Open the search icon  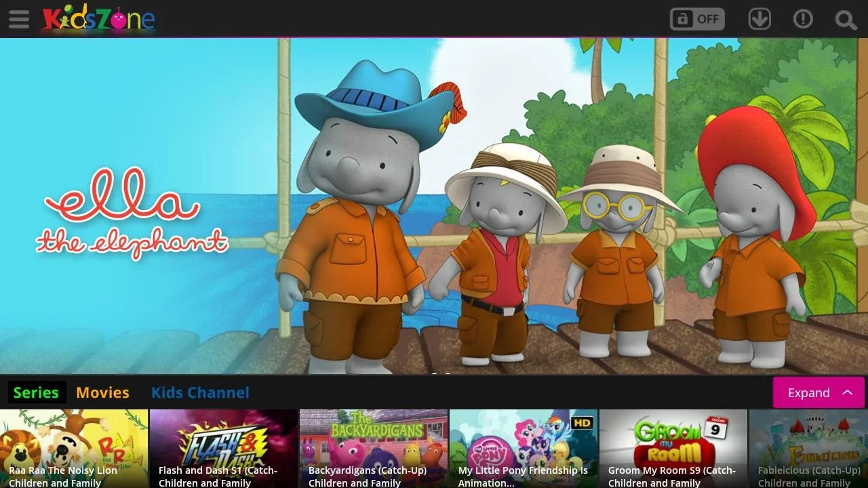tap(845, 19)
